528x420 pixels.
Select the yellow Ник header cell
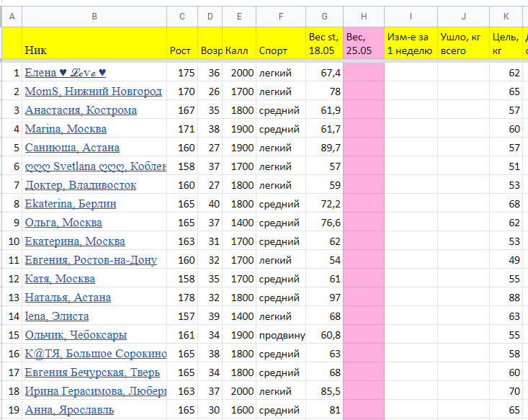coord(94,43)
